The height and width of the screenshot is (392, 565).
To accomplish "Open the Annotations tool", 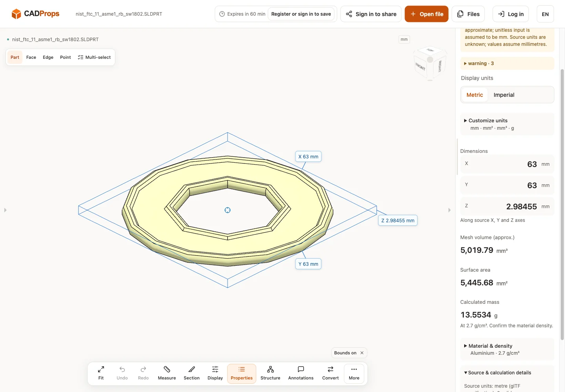I will pyautogui.click(x=301, y=373).
